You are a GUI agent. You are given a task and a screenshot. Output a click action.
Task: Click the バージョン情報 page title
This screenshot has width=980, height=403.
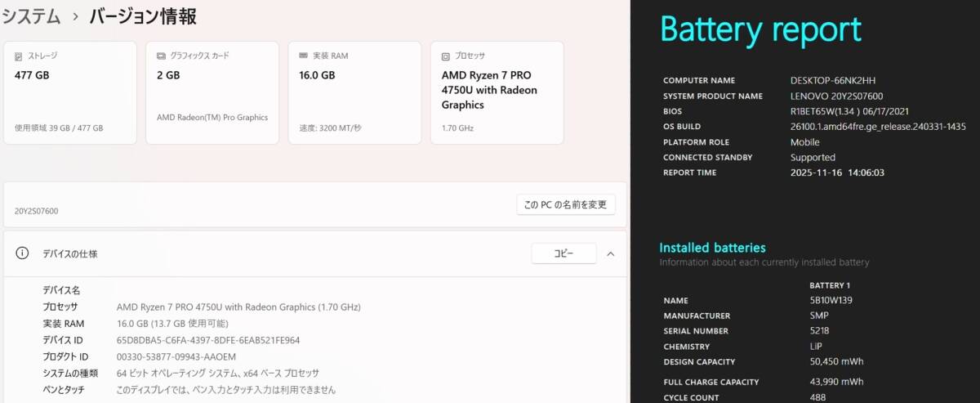(x=144, y=16)
